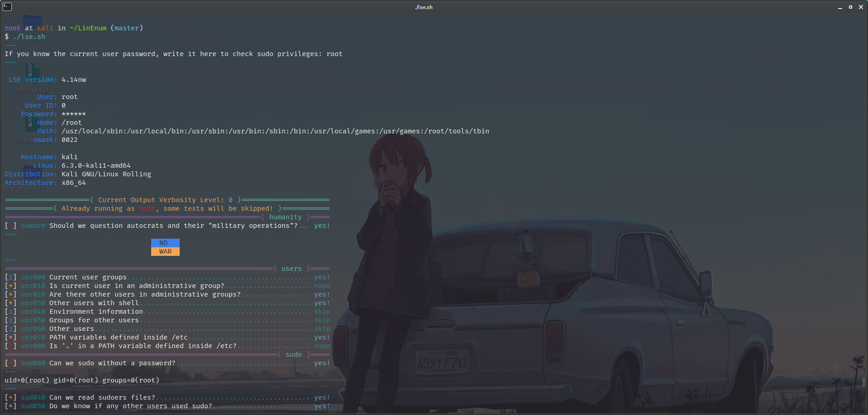Click 'PATH variables defined inside /etc' description
This screenshot has height=415, width=868.
click(x=119, y=337)
